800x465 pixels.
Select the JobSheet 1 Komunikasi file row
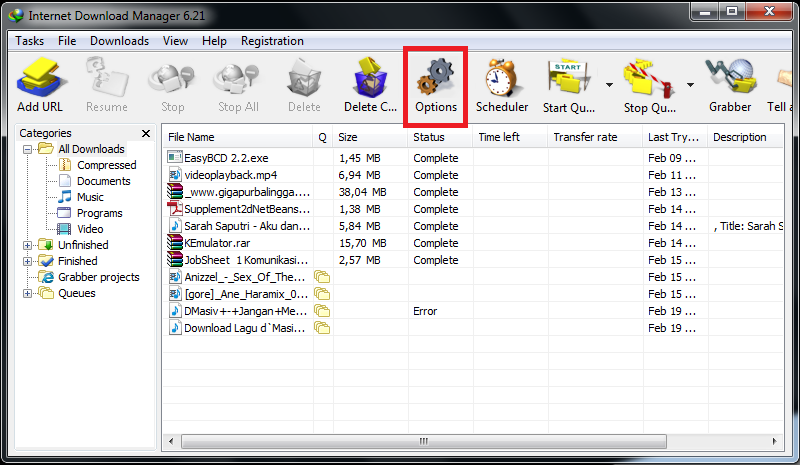point(472,260)
